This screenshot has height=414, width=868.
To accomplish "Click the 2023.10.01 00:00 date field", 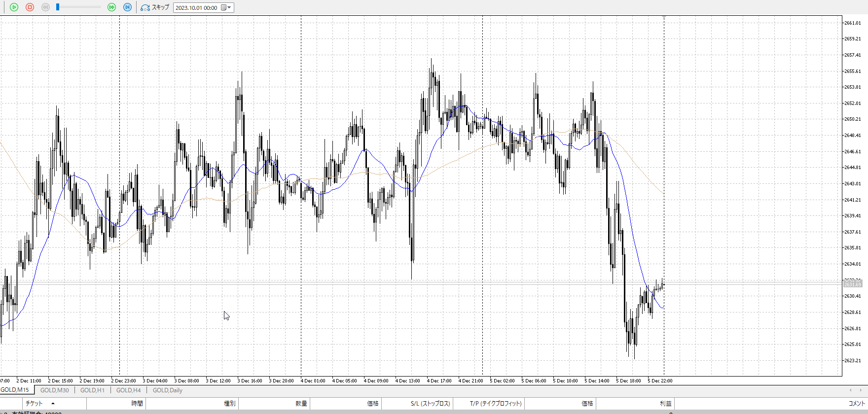I will [196, 8].
